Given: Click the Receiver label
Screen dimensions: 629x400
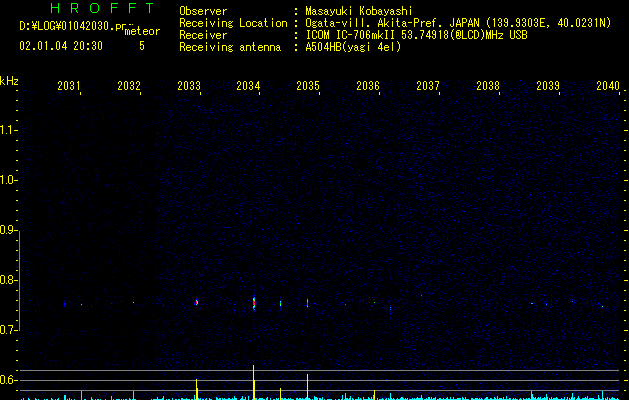Looking at the screenshot, I should click(x=203, y=35).
